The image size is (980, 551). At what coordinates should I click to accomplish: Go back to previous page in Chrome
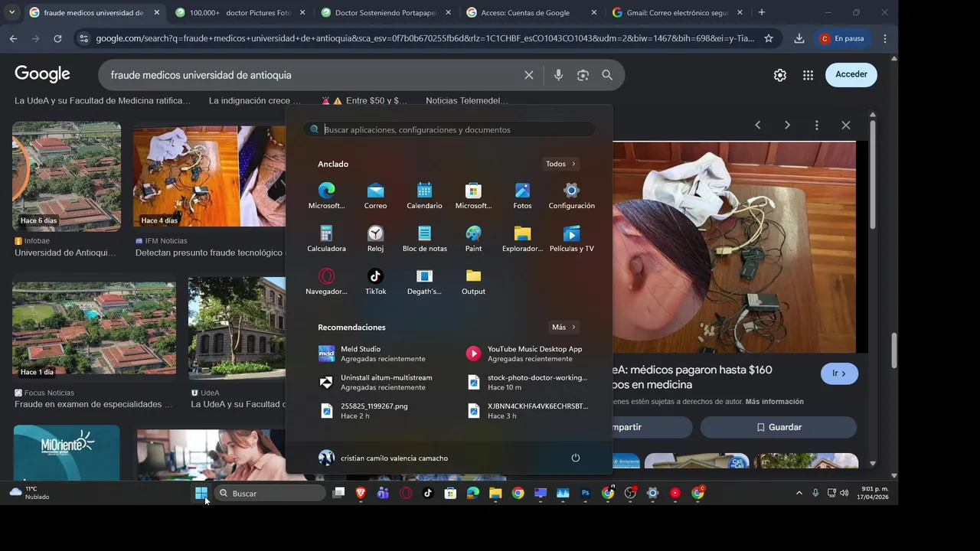13,38
